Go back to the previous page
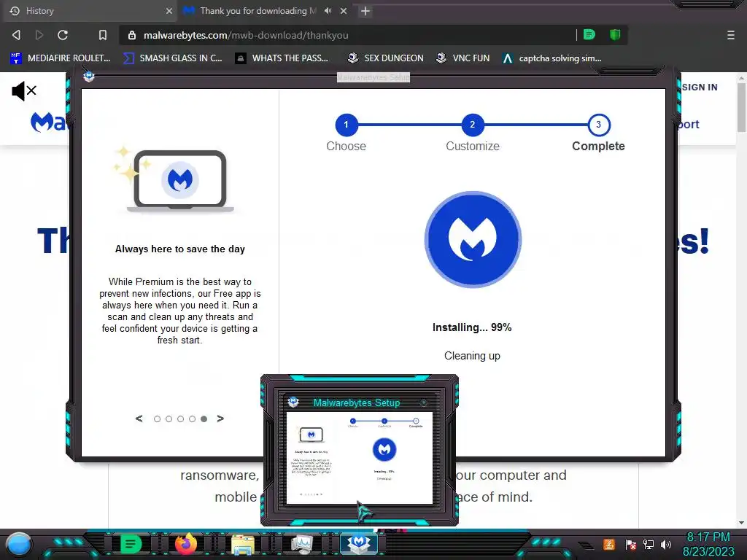747x560 pixels. tap(16, 35)
